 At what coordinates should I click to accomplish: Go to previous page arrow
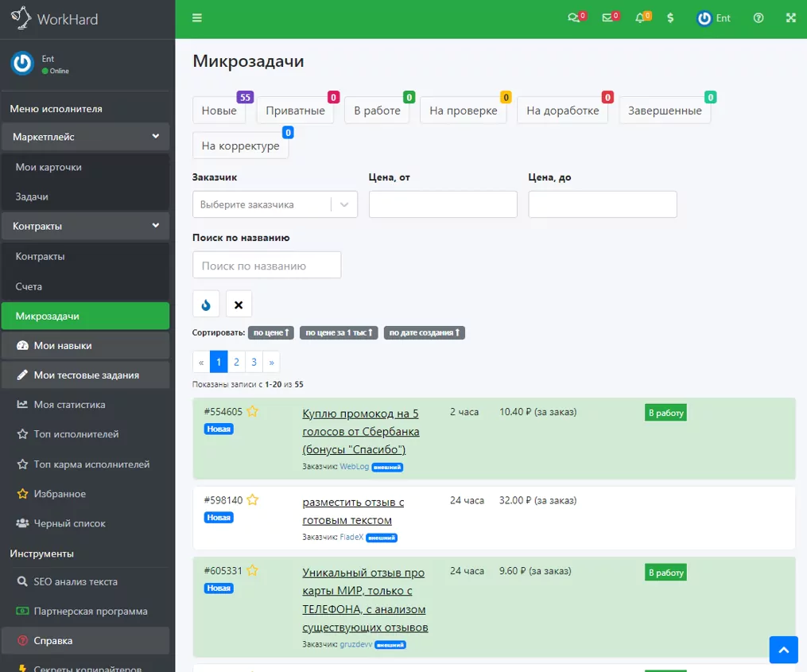[x=201, y=362]
